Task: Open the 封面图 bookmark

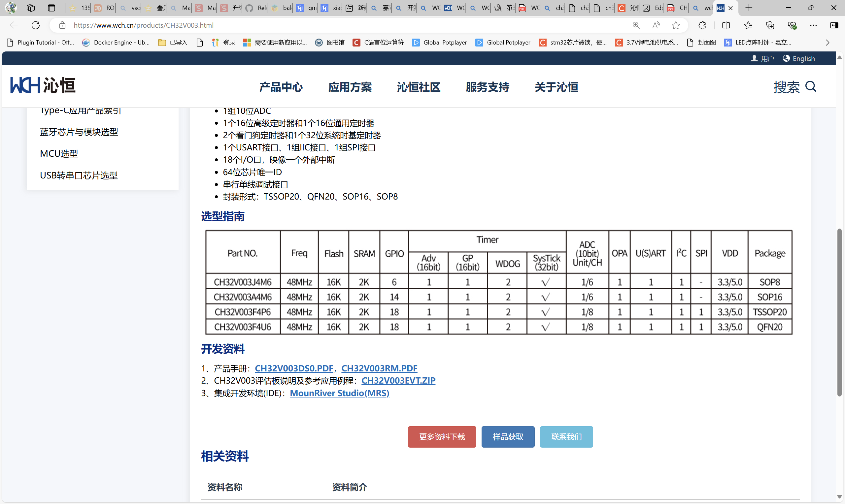Action: pos(701,43)
